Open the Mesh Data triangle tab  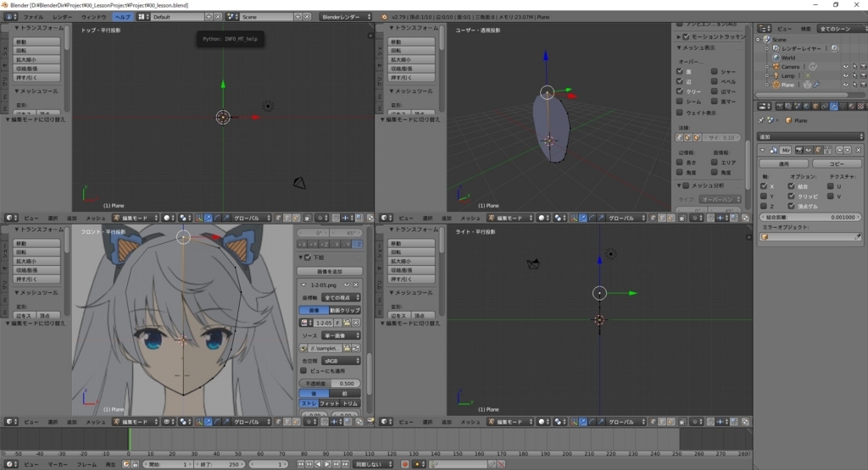coord(843,106)
